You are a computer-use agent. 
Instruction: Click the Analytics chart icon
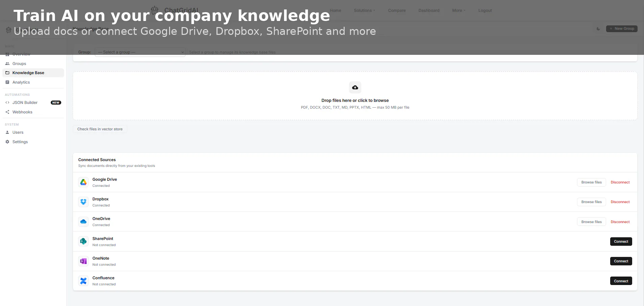click(x=7, y=82)
